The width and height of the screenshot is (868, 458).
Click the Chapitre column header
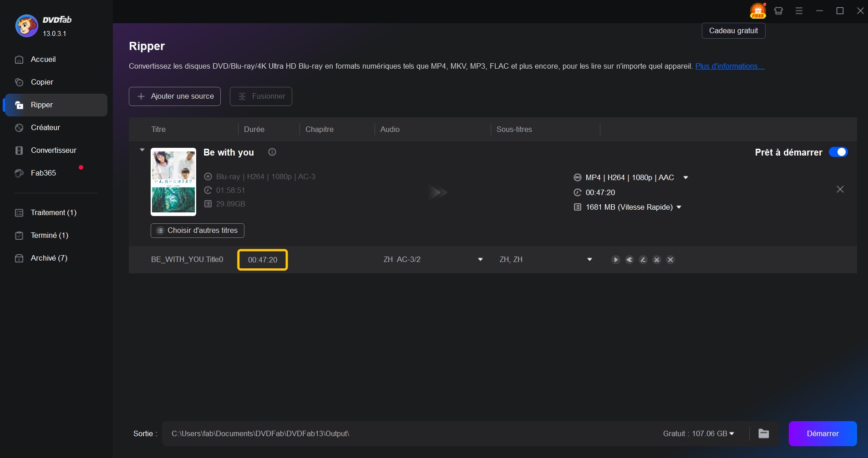coord(320,129)
